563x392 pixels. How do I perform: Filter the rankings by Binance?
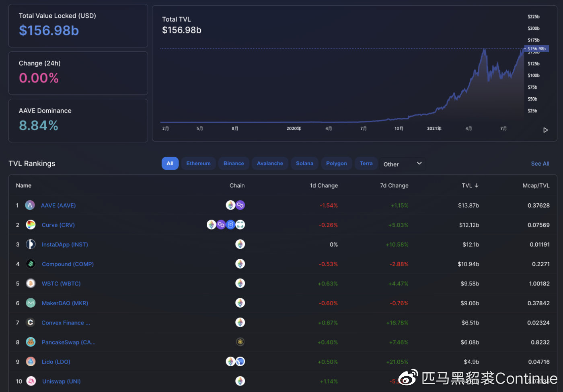[234, 163]
